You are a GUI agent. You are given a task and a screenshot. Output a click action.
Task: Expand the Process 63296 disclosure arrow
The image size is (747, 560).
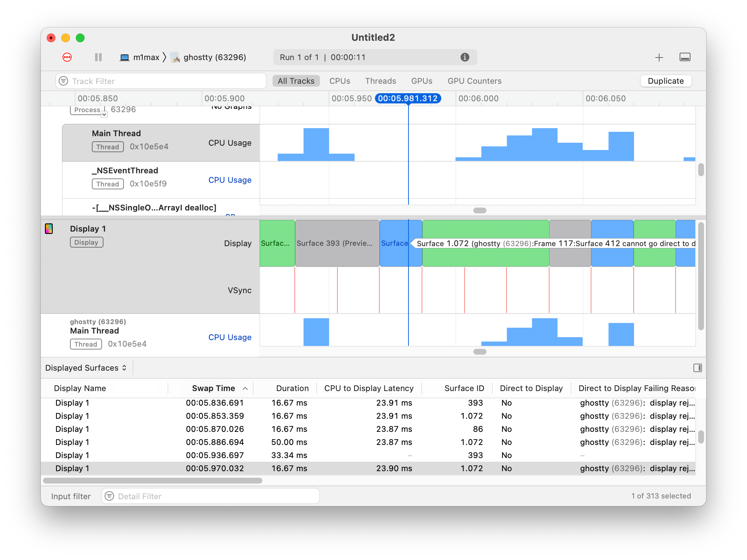104,114
